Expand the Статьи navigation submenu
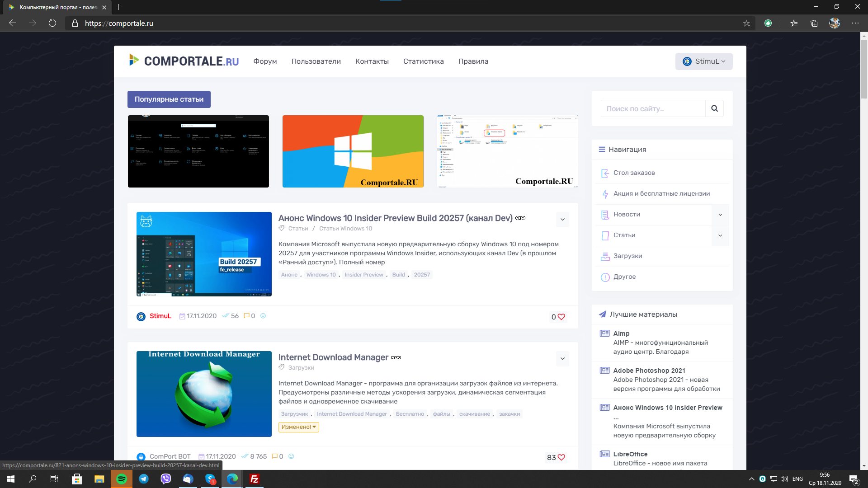Viewport: 868px width, 488px height. tap(720, 235)
